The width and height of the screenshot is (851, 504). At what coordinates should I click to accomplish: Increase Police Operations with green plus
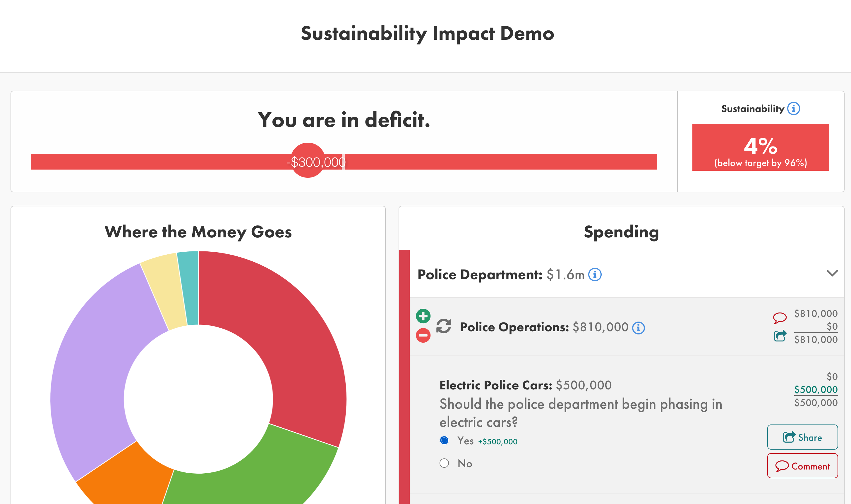pyautogui.click(x=423, y=316)
